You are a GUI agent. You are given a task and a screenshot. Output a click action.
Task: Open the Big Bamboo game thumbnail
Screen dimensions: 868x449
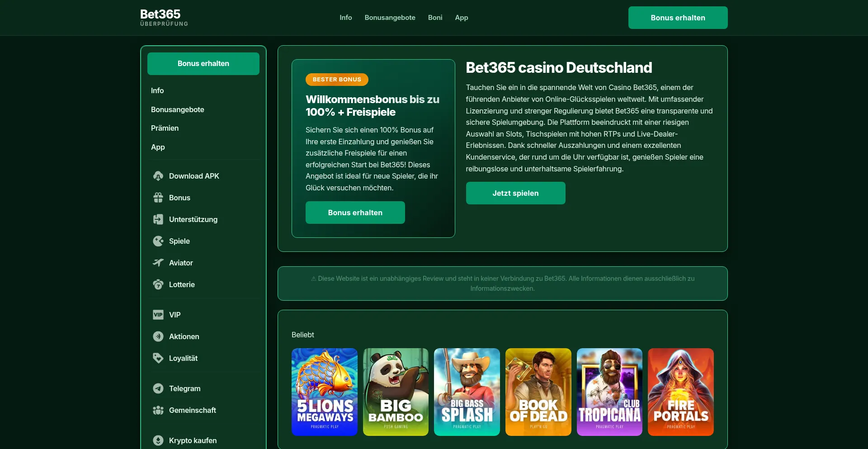pos(396,392)
